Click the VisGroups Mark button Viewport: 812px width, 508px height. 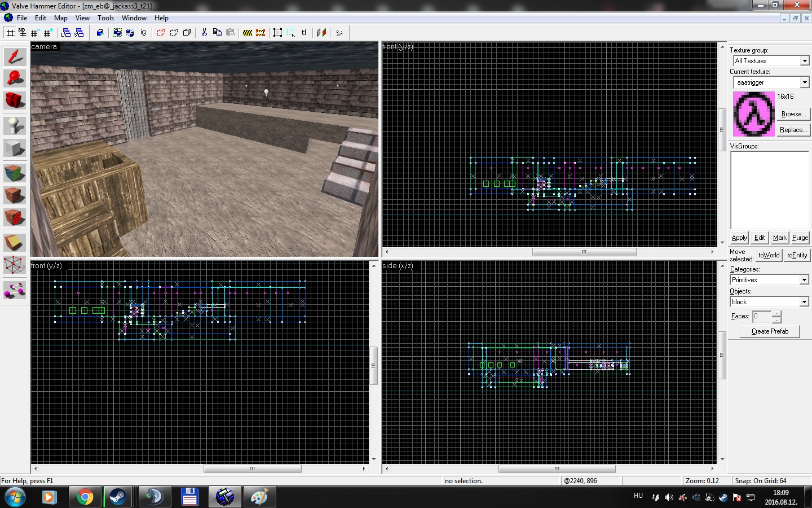(780, 238)
